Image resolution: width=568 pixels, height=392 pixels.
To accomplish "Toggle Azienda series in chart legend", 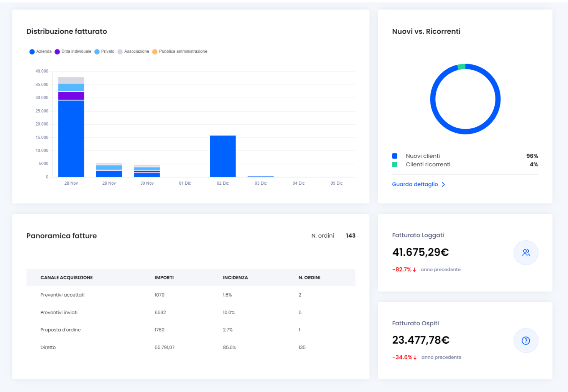I will (x=41, y=52).
